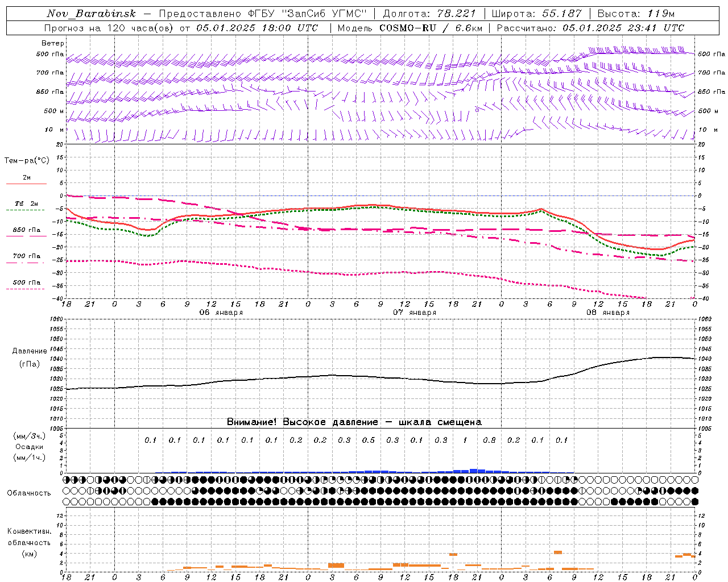The width and height of the screenshot is (728, 582).
Task: Click the 07 января date label
Action: pos(415,313)
